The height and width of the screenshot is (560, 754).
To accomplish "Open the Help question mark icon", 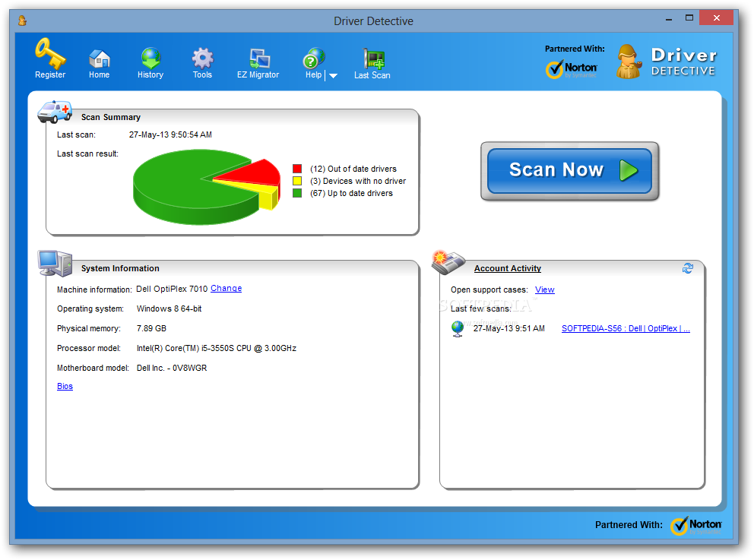I will pos(313,59).
